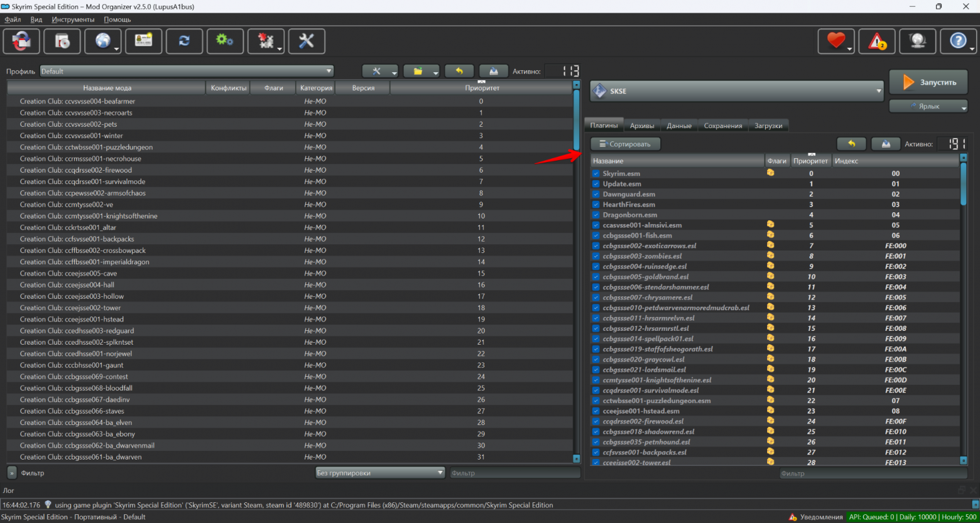Uncheck ccbgssse007-chrysamere.esl plugin
This screenshot has height=523, width=980.
596,298
